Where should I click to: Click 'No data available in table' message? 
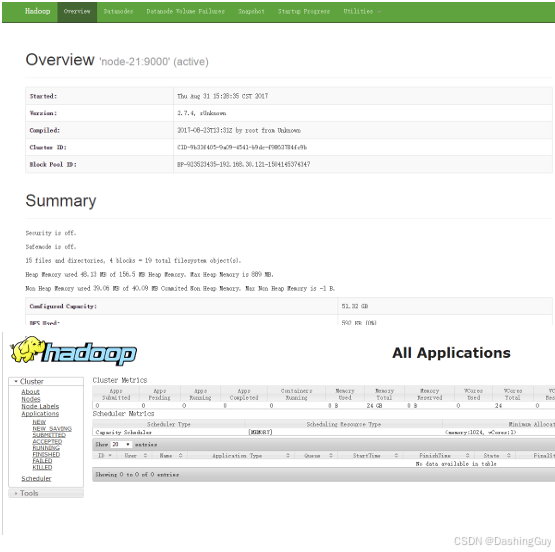[456, 464]
